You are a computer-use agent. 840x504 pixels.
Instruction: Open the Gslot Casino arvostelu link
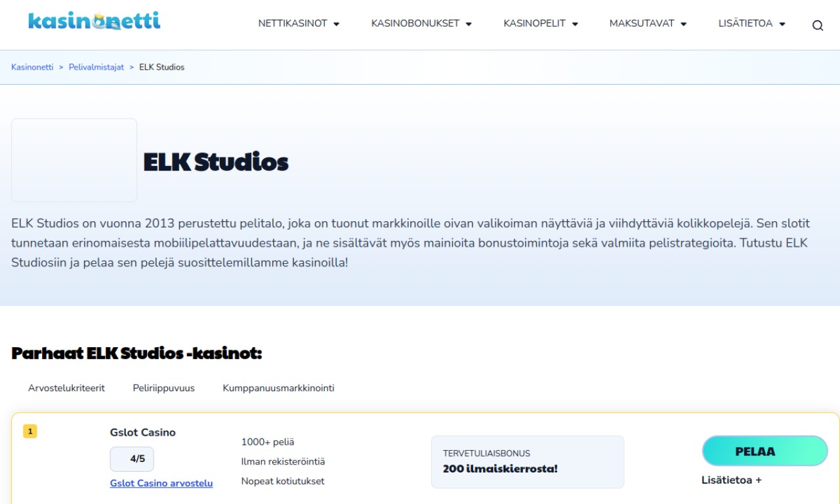click(x=161, y=483)
